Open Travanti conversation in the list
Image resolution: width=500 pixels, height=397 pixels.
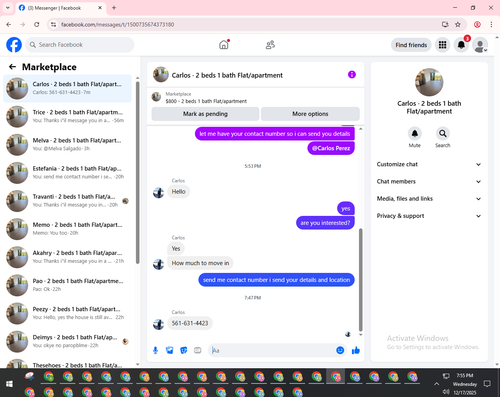tap(67, 201)
